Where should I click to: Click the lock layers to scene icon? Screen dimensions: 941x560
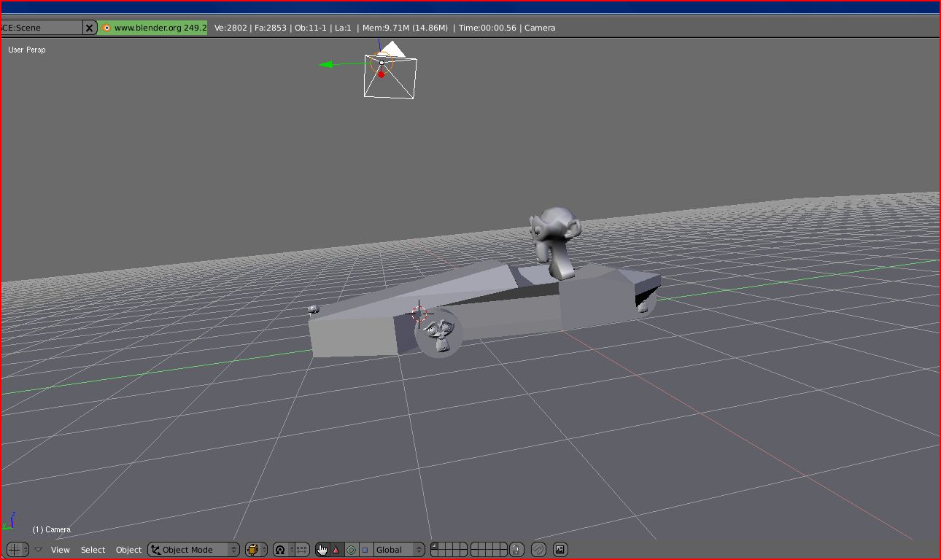pyautogui.click(x=516, y=550)
